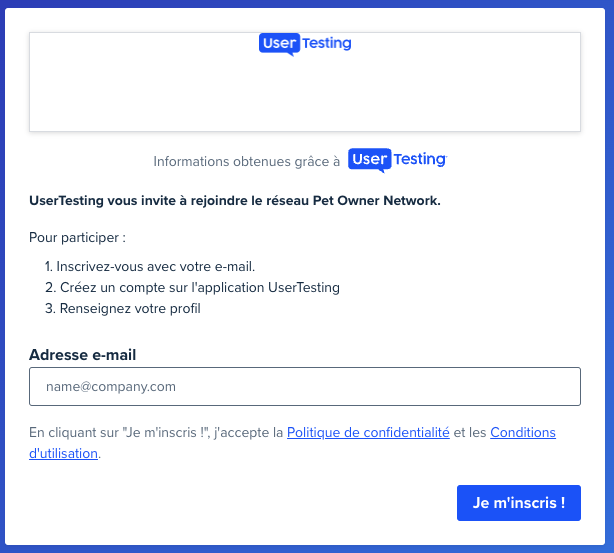The image size is (614, 553).
Task: Click the blue "User" speech bubble in the top logo
Action: pyautogui.click(x=279, y=44)
